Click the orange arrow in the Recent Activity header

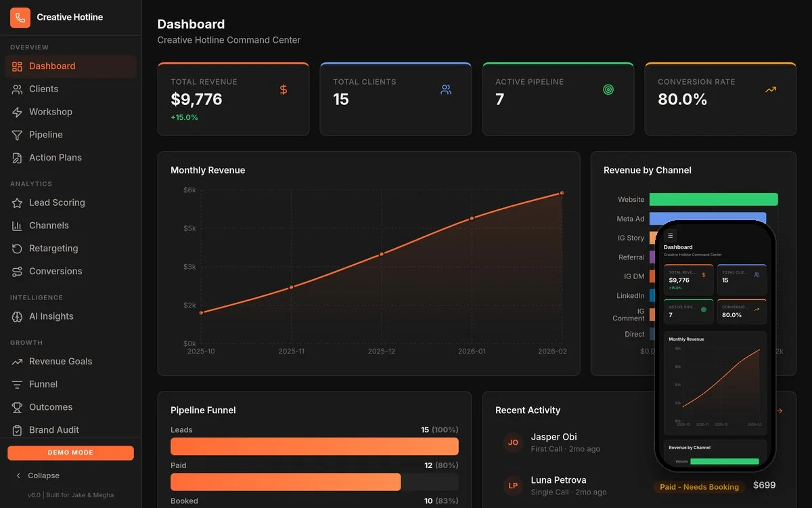point(780,410)
